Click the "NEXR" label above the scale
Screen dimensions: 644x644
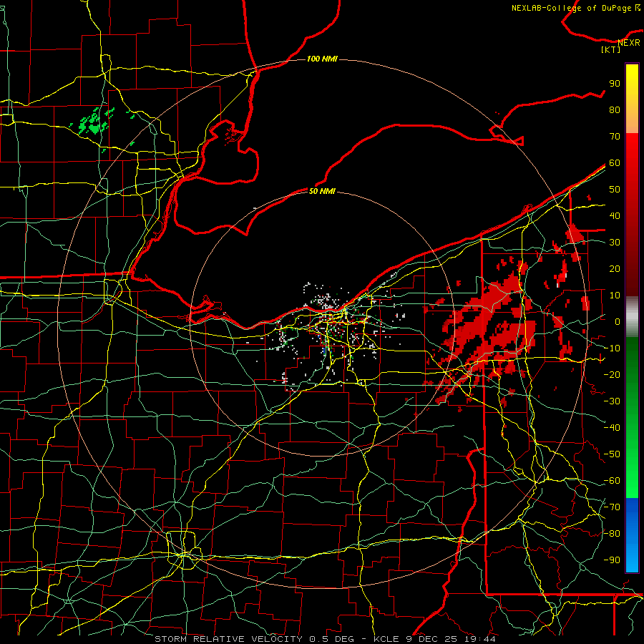(629, 43)
